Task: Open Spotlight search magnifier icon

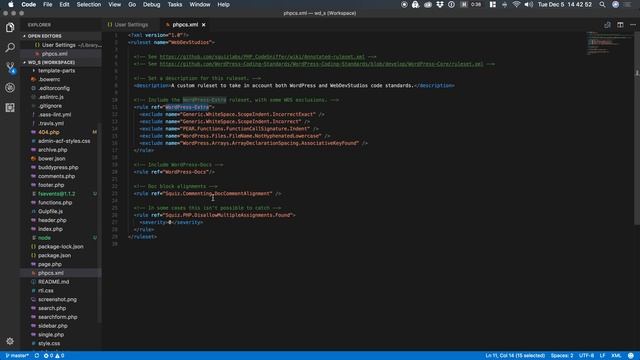Action: click(602, 4)
